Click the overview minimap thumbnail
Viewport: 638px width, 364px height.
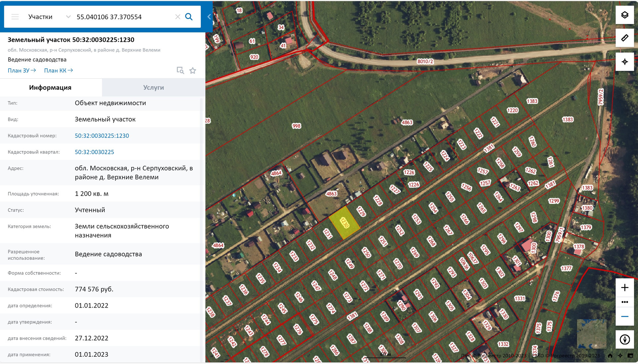pyautogui.click(x=591, y=333)
